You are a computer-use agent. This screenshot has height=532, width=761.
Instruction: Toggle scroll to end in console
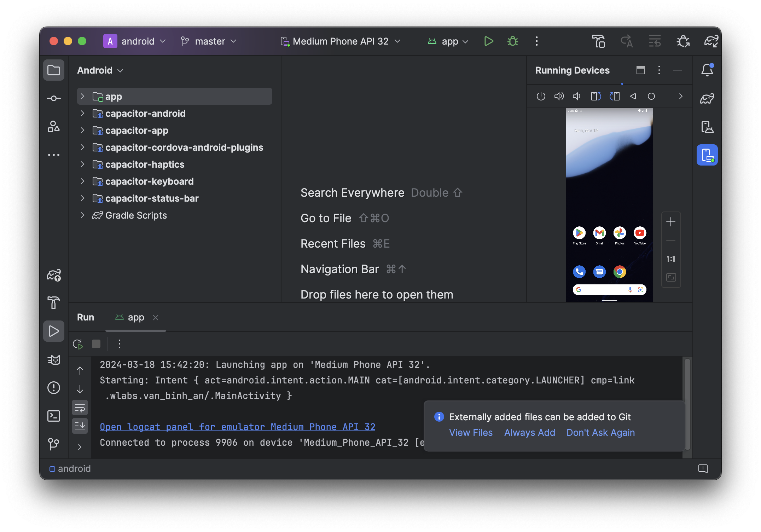(80, 426)
